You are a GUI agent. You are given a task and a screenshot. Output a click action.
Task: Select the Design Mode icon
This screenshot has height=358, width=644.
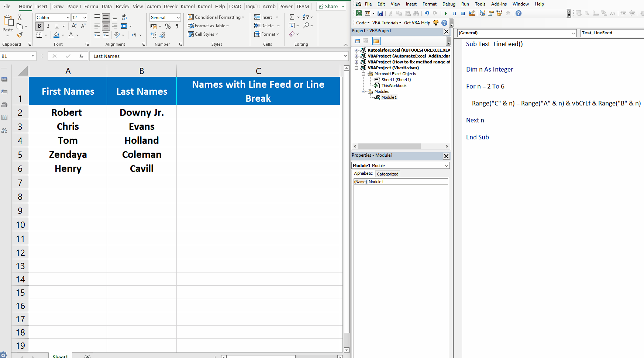pos(472,13)
